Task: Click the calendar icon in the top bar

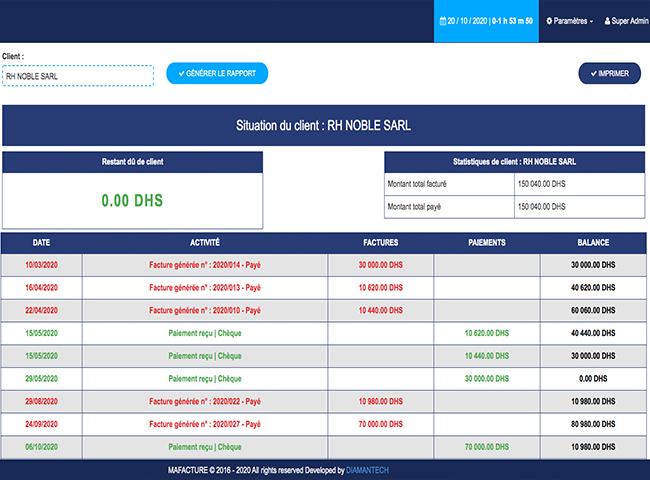Action: (x=443, y=21)
